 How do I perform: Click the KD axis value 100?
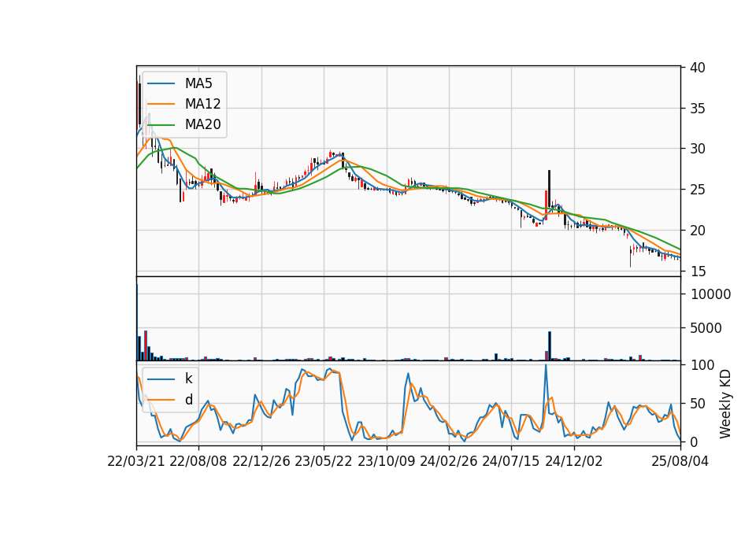(x=702, y=365)
